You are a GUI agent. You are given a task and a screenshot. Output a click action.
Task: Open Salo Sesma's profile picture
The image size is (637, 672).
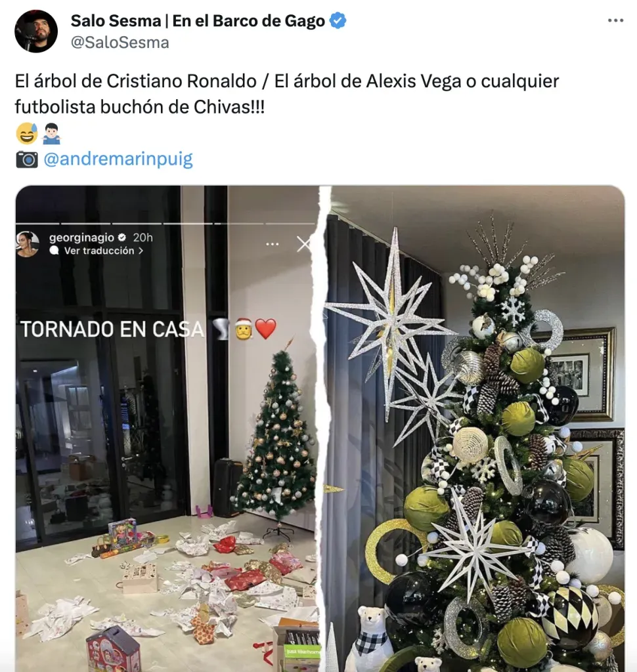click(36, 31)
